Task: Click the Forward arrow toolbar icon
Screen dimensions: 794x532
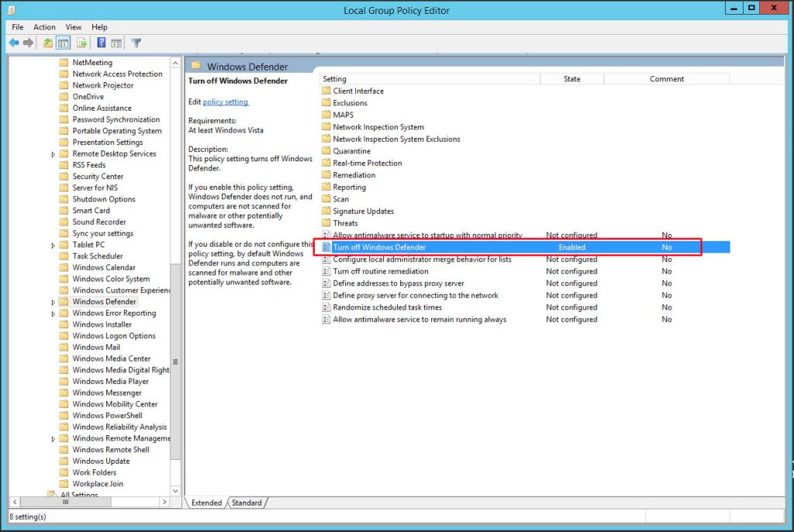Action: [29, 43]
